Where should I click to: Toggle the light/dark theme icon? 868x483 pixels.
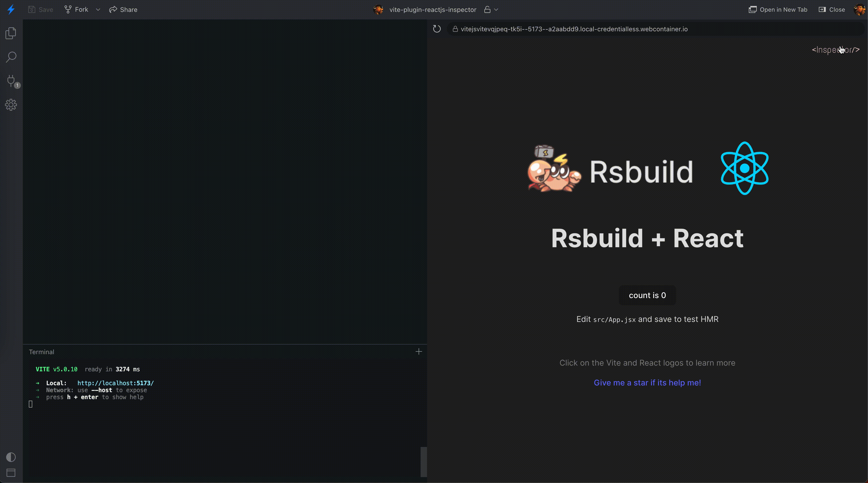coord(11,457)
